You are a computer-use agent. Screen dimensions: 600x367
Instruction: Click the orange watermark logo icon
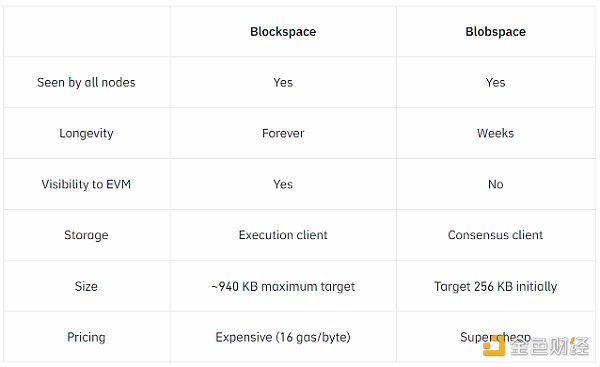pyautogui.click(x=494, y=345)
